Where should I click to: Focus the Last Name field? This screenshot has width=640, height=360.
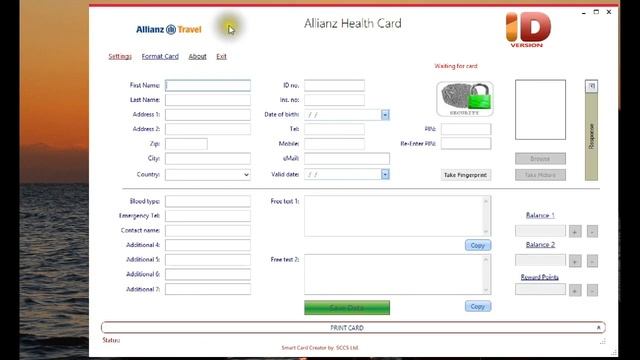click(x=208, y=100)
